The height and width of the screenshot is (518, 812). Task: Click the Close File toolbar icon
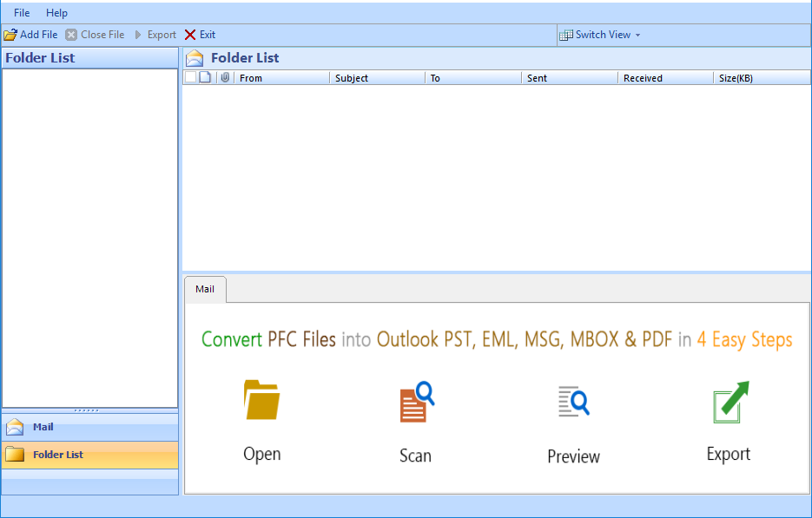click(x=71, y=35)
